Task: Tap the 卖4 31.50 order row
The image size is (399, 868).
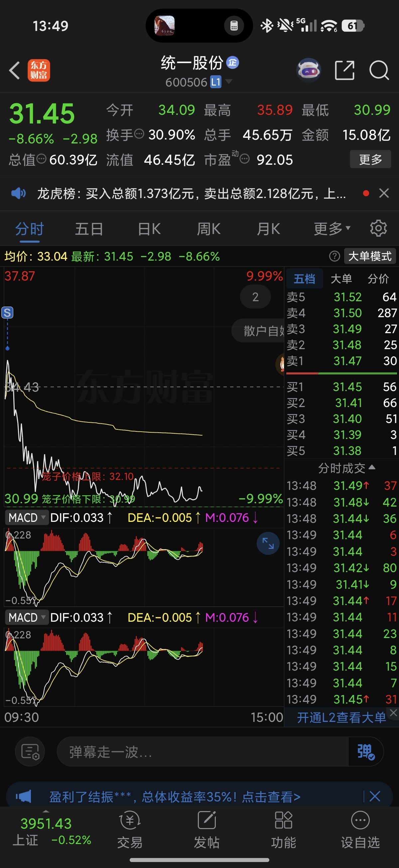Action: 341,313
